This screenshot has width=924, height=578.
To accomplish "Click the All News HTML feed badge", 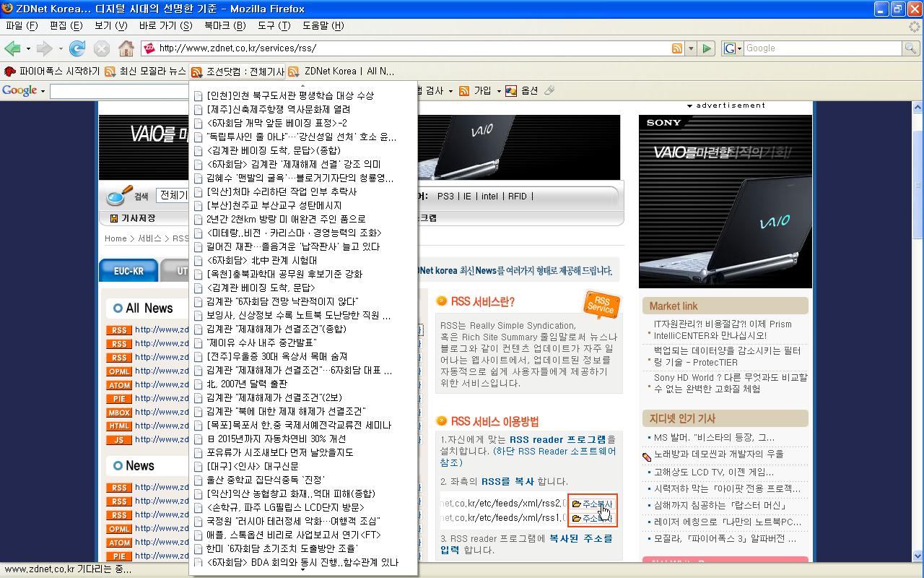I will point(119,426).
